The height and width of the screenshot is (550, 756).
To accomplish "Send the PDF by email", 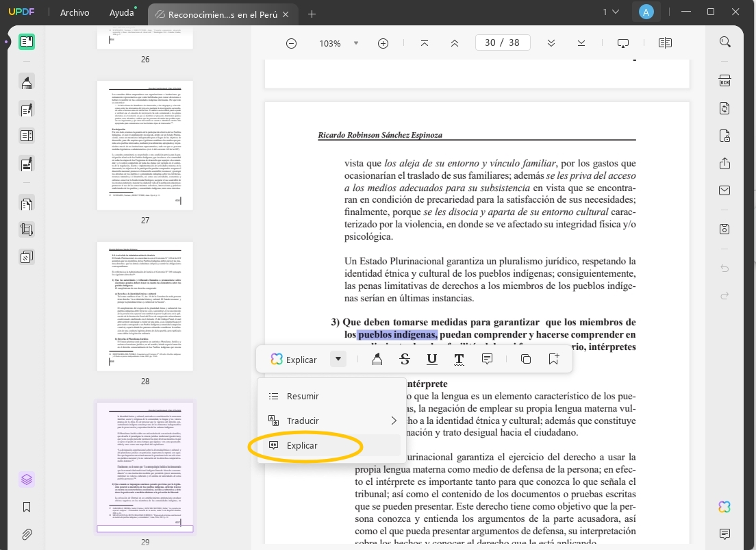I will [724, 190].
